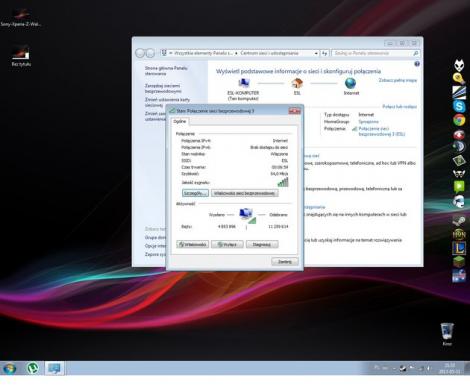The width and height of the screenshot is (470, 390).
Task: Launch Skype from the desktop dock
Action: point(459,106)
